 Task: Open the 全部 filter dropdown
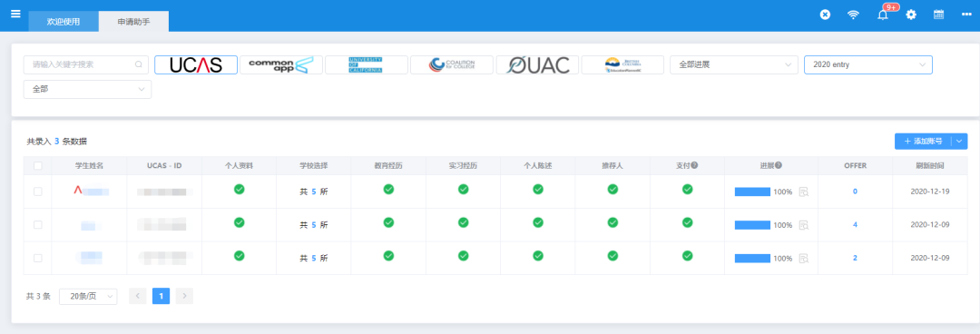pos(87,90)
